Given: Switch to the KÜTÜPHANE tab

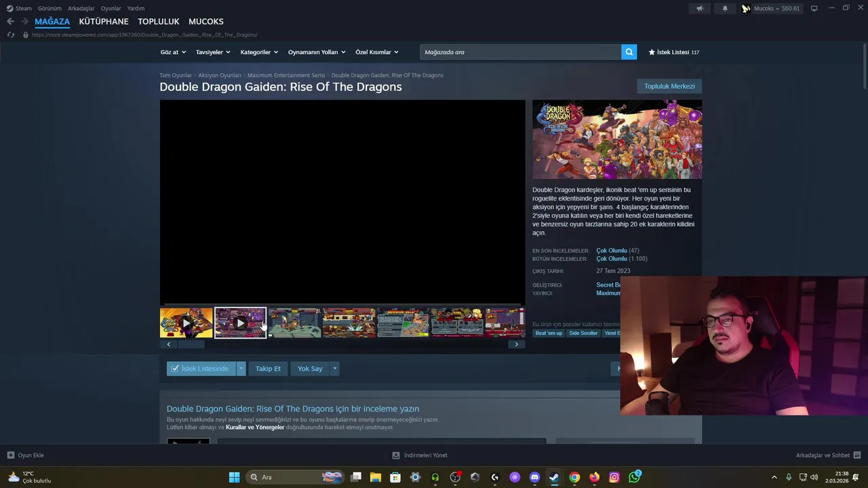Looking at the screenshot, I should 104,22.
